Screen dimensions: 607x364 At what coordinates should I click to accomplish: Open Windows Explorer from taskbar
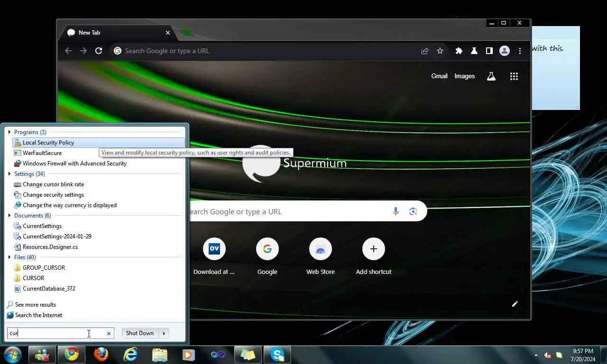tap(160, 355)
